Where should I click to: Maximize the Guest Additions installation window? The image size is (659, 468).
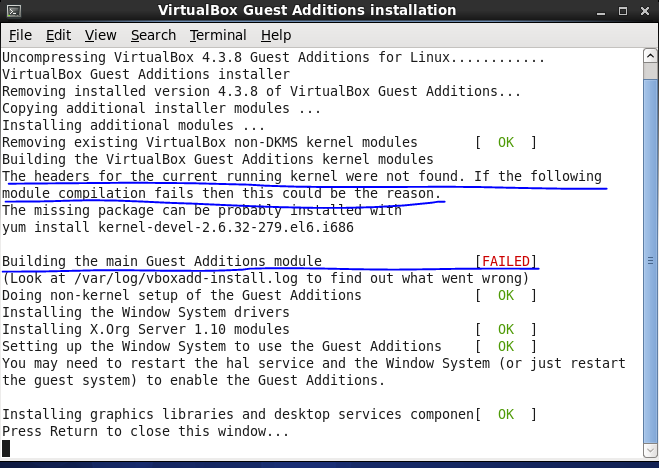point(623,11)
